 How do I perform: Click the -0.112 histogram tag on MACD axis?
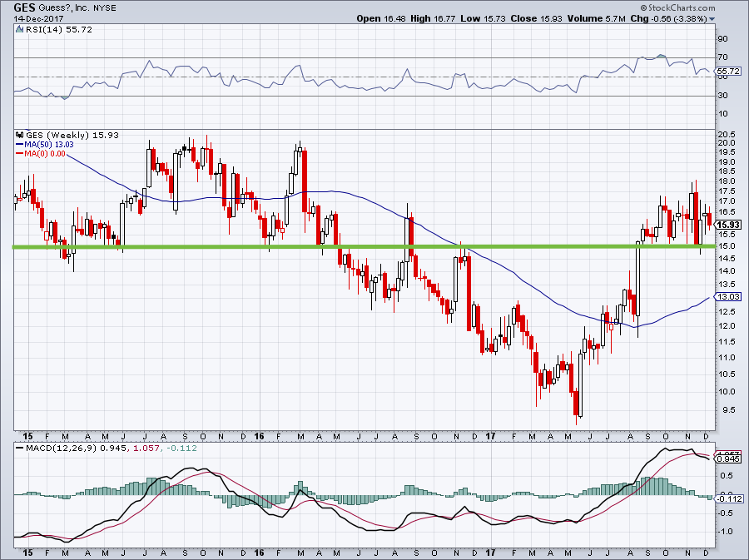(730, 499)
